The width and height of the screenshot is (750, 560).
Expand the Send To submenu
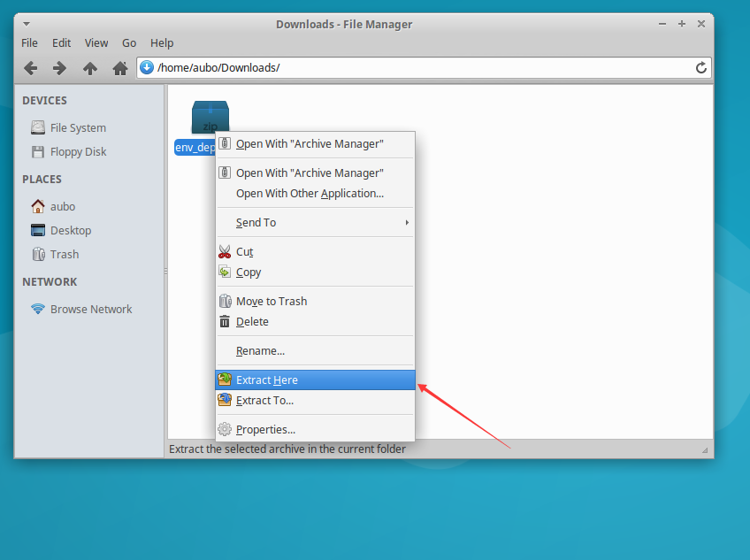[315, 223]
